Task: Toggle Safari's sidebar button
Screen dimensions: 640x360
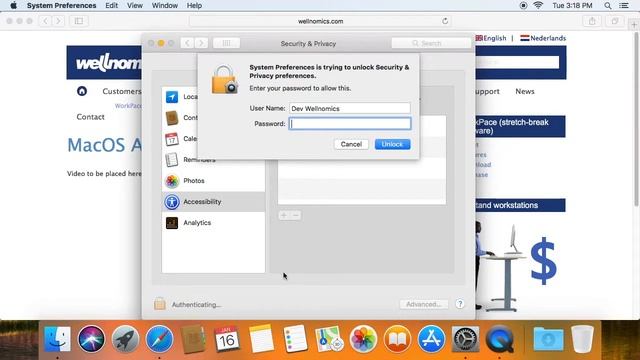Action: (x=79, y=21)
